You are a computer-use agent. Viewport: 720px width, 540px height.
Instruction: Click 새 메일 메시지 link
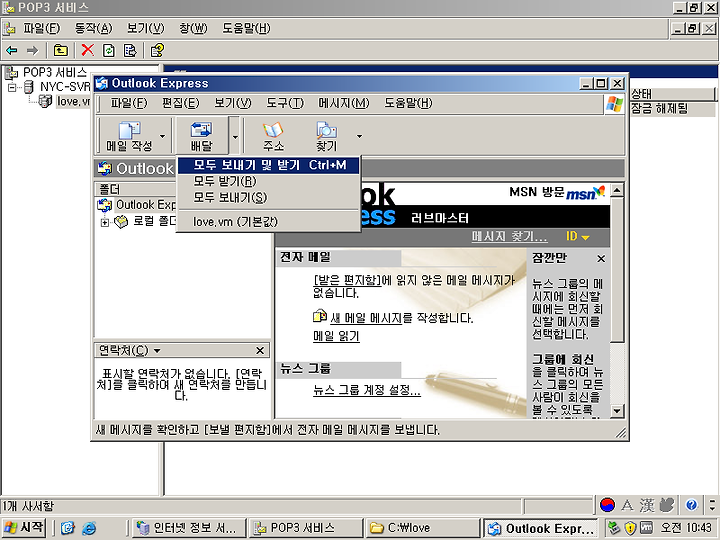366,318
